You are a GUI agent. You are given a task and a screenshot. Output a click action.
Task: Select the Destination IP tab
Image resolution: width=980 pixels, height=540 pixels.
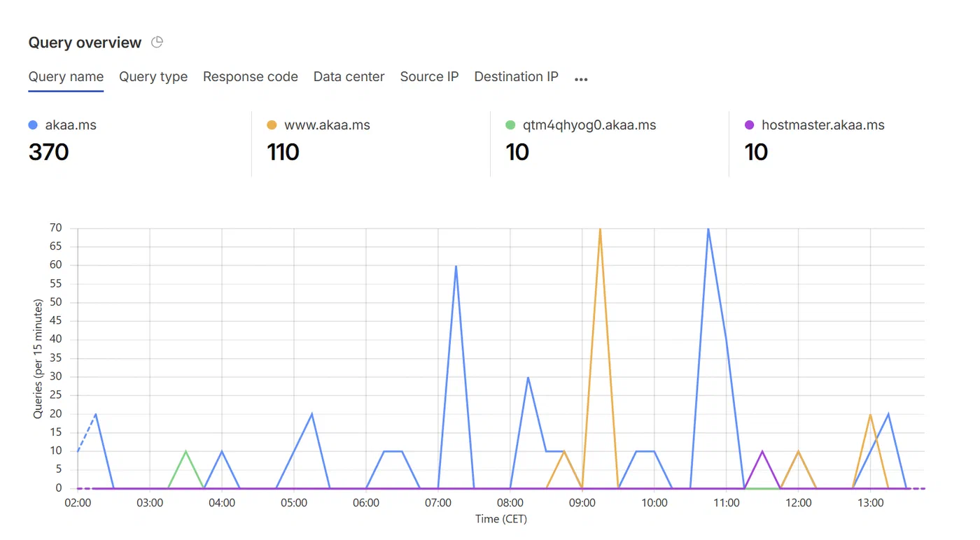click(x=517, y=77)
